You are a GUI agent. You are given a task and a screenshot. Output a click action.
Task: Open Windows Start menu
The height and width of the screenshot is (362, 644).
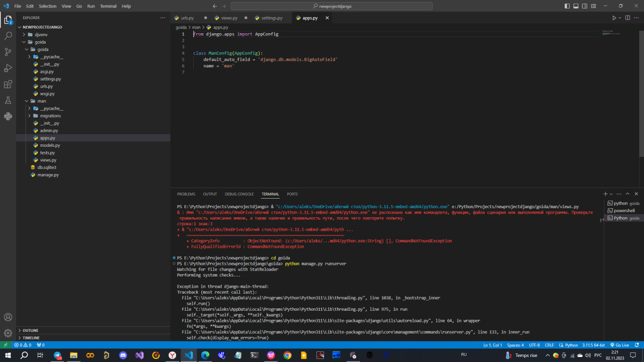(x=8, y=355)
